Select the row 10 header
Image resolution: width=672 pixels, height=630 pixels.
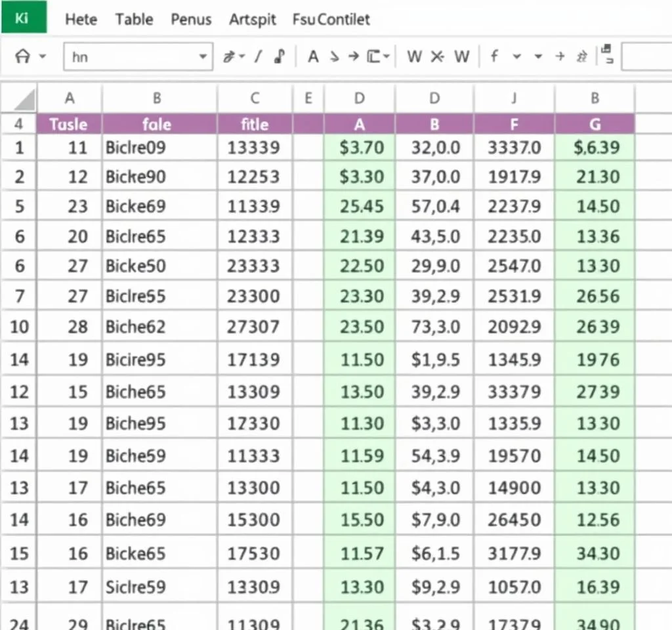(19, 326)
